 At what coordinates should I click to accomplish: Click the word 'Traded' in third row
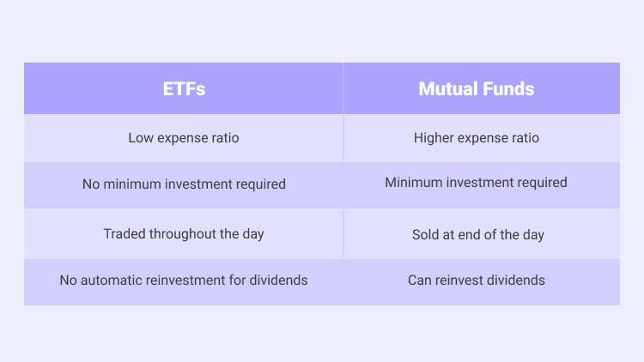tap(125, 233)
